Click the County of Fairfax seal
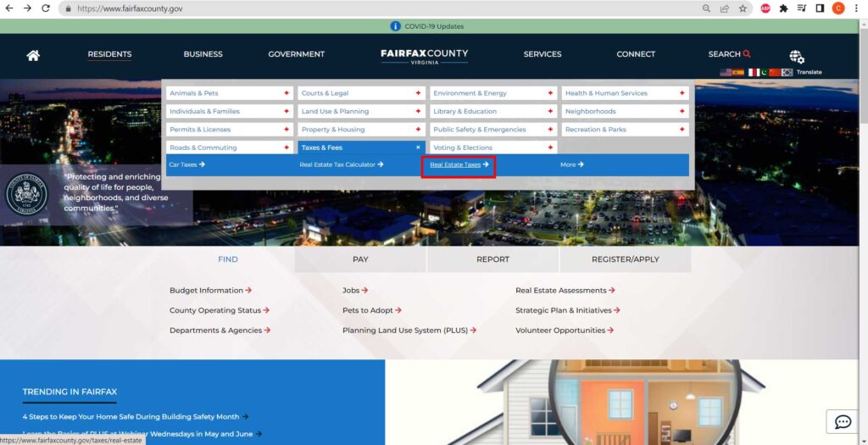The height and width of the screenshot is (445, 868). click(x=26, y=195)
